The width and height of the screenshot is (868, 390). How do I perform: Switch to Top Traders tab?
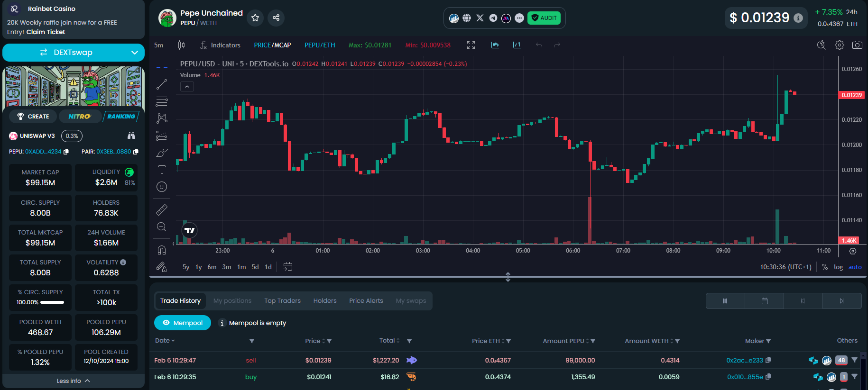(x=283, y=301)
